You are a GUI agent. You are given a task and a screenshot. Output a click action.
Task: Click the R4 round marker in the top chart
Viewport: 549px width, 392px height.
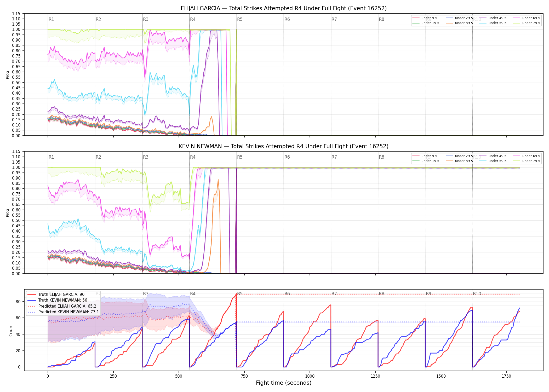[193, 19]
